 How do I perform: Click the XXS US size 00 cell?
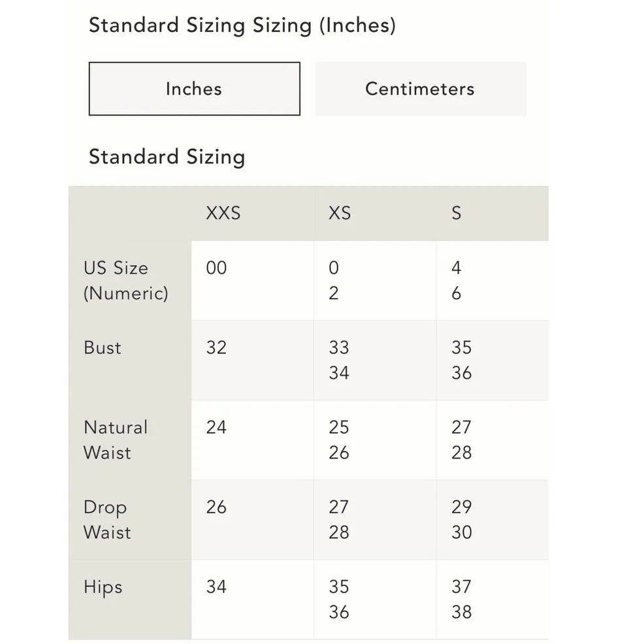pos(216,268)
